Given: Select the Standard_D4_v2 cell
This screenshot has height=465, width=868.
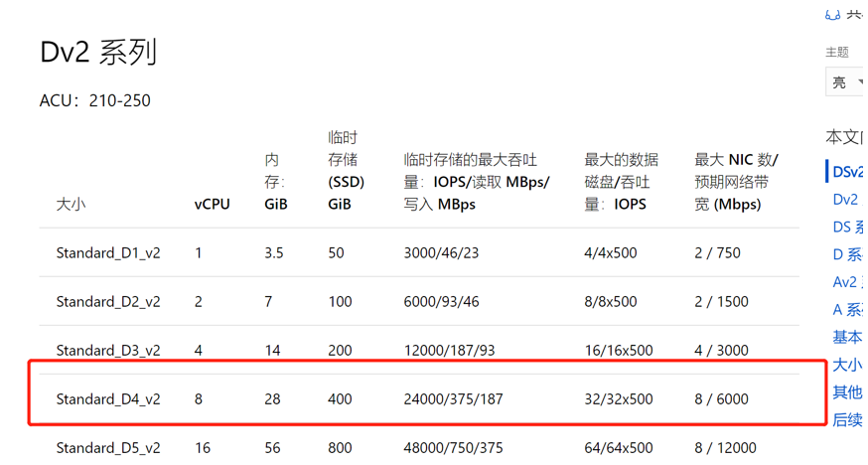Looking at the screenshot, I should coord(108,399).
